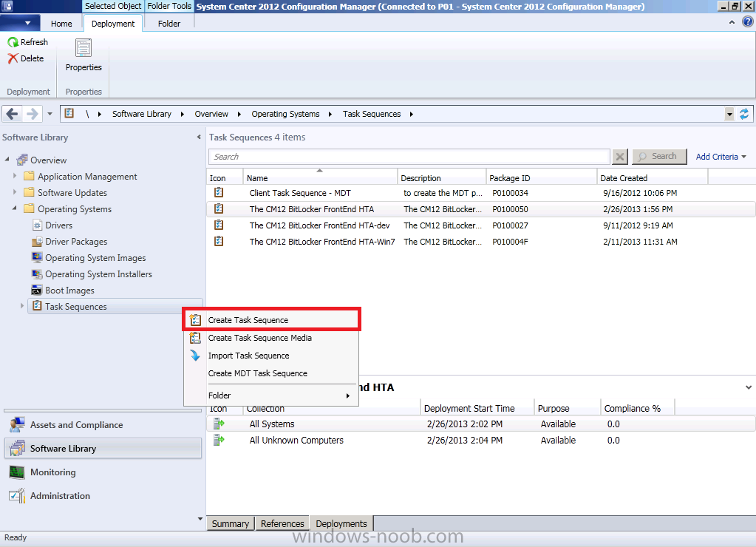Open the address bar history dropdown

(x=729, y=115)
